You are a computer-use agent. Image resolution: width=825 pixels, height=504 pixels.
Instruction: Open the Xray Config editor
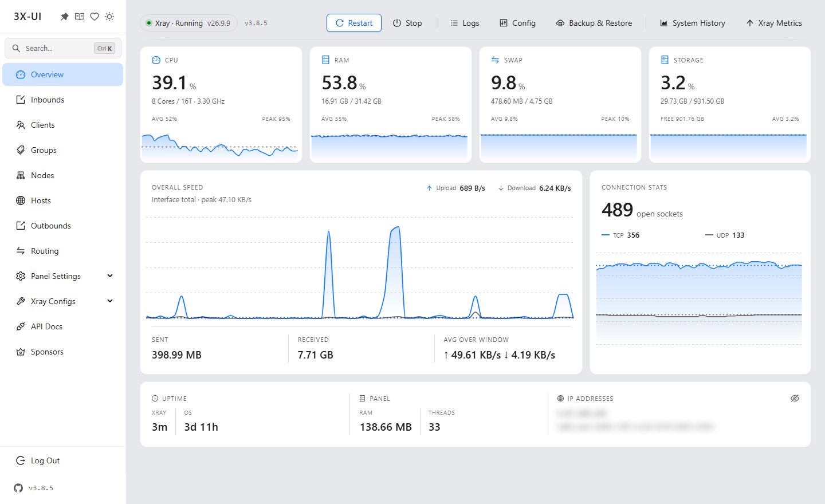[x=518, y=23]
